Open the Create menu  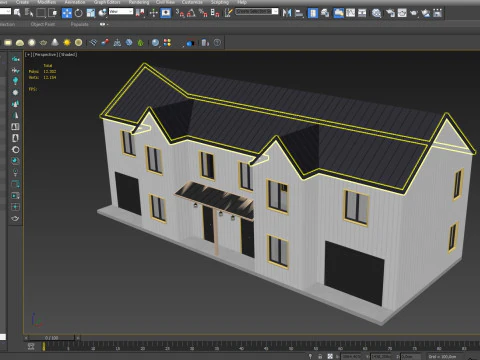point(22,2)
